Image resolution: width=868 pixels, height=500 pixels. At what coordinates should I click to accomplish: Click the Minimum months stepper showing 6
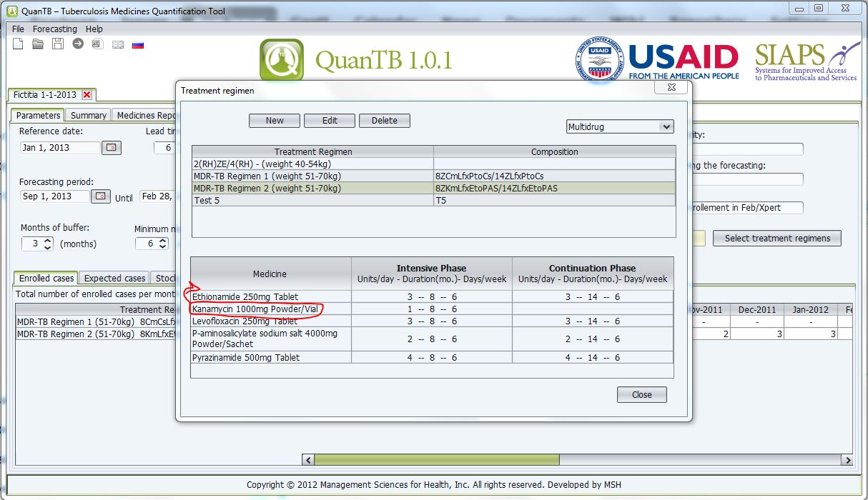click(152, 244)
